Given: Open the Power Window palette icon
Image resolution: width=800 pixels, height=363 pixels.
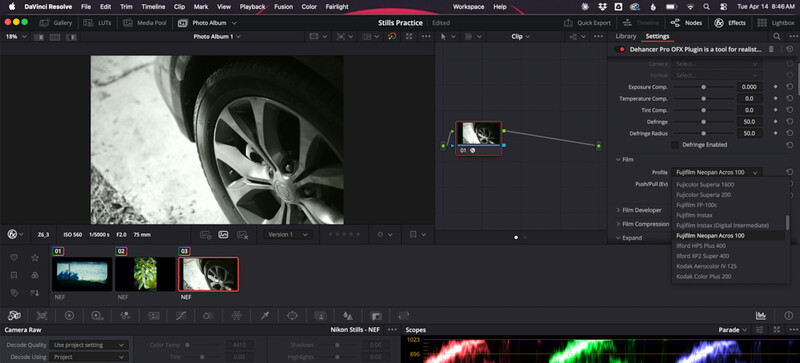Looking at the screenshot, I should [292, 316].
